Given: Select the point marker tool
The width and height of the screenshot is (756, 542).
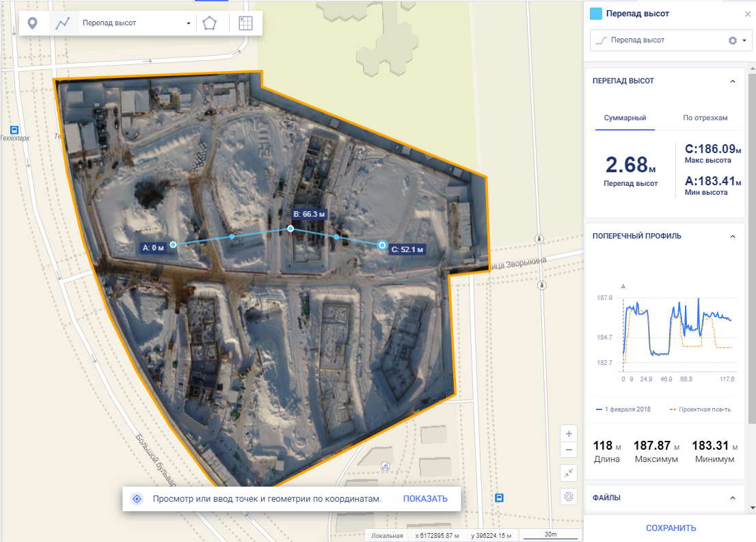Looking at the screenshot, I should pos(32,23).
